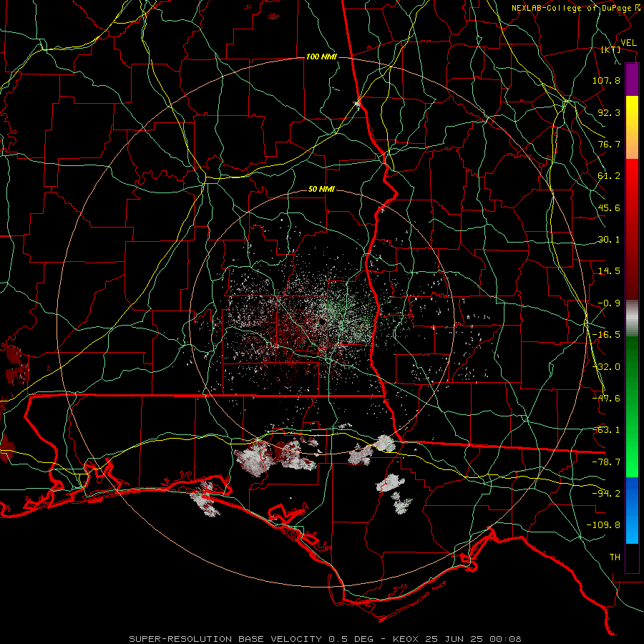This screenshot has height=644, width=644.
Task: Click the VEL legend title
Action: 628,43
